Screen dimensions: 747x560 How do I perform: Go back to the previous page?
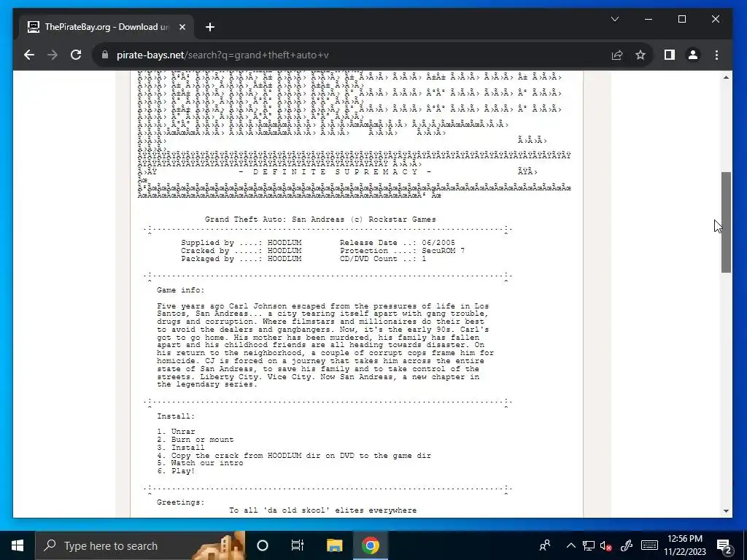(29, 55)
